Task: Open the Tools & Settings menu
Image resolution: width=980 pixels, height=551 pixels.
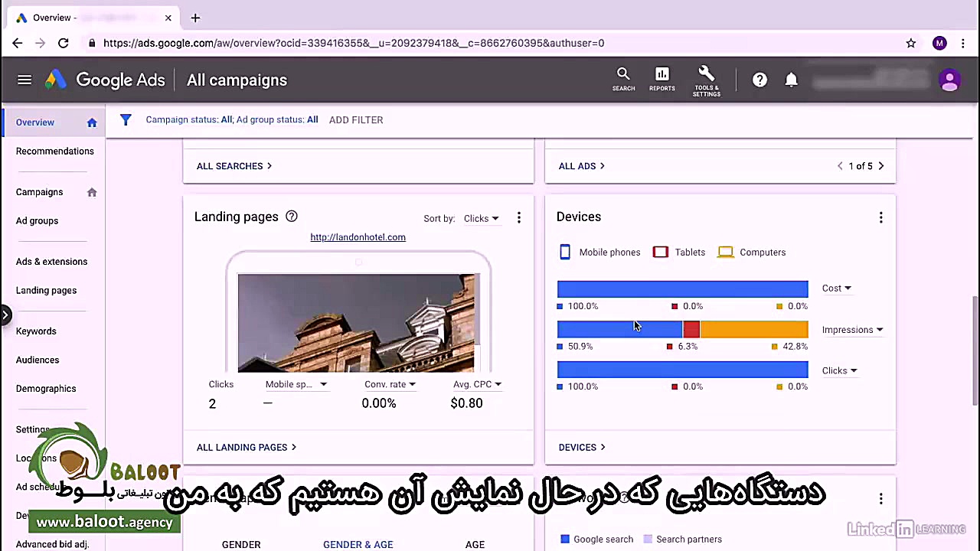Action: (x=706, y=80)
